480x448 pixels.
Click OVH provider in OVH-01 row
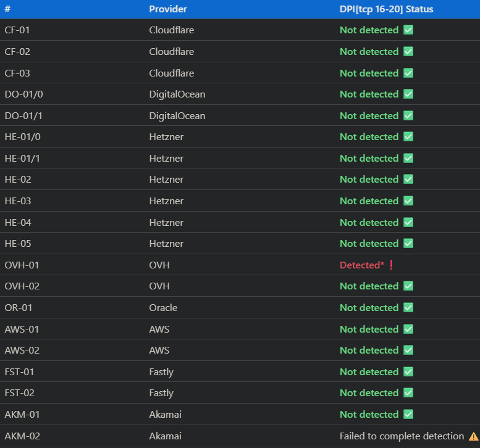pos(159,265)
